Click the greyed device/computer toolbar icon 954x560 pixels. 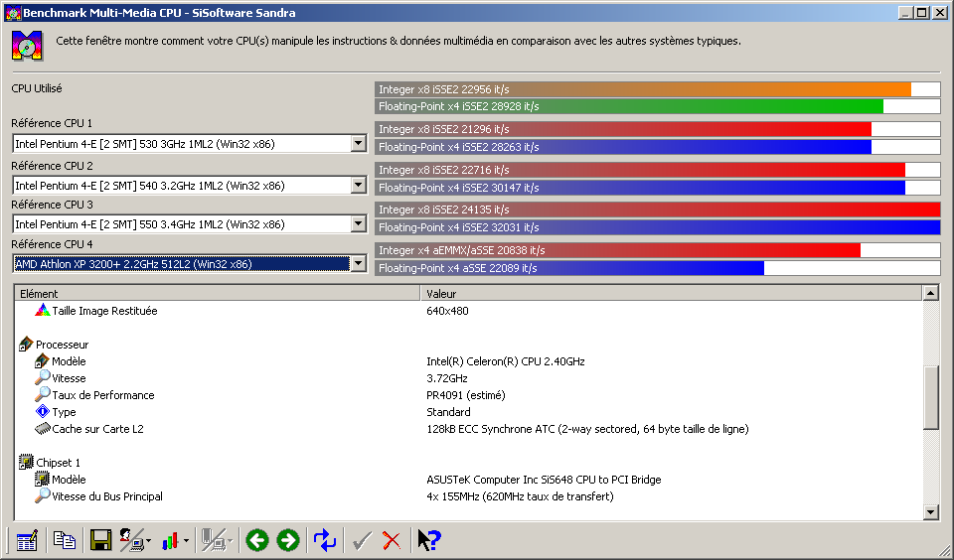(x=214, y=540)
